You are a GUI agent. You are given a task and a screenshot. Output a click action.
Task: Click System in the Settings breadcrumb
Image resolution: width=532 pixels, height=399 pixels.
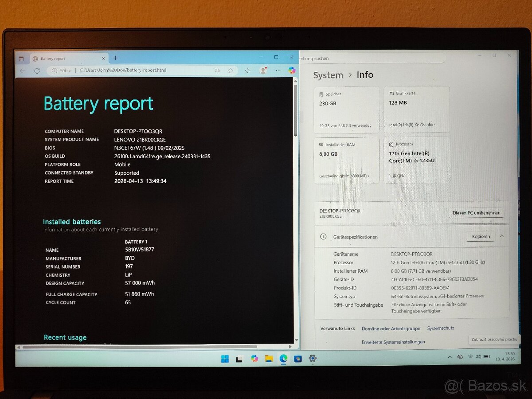point(328,75)
